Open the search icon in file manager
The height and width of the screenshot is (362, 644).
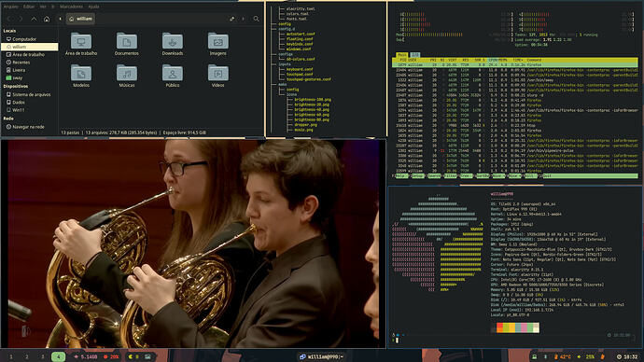point(256,19)
